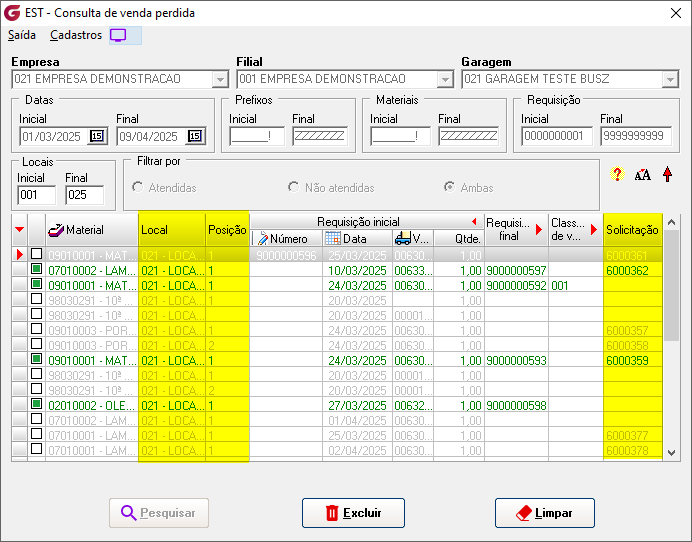Click the Número column pencil icon
The height and width of the screenshot is (542, 692).
[263, 239]
